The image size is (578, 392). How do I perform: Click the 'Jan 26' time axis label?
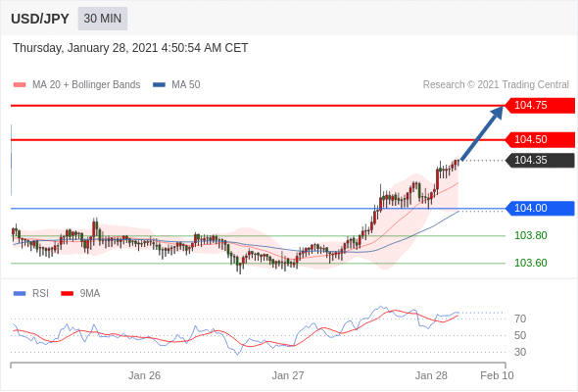tap(145, 375)
